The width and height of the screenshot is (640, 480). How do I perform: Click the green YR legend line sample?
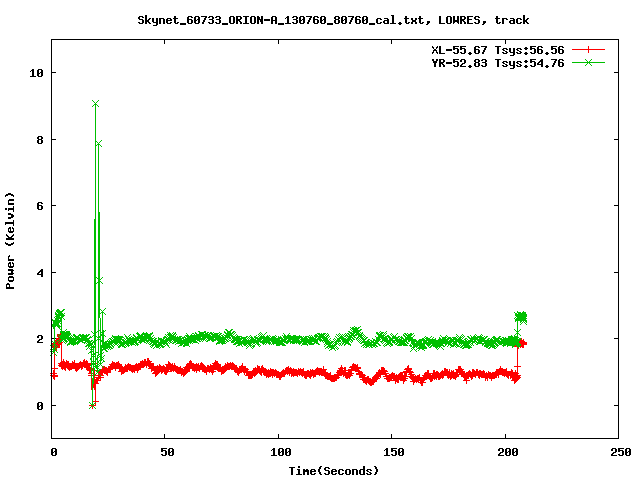click(588, 62)
